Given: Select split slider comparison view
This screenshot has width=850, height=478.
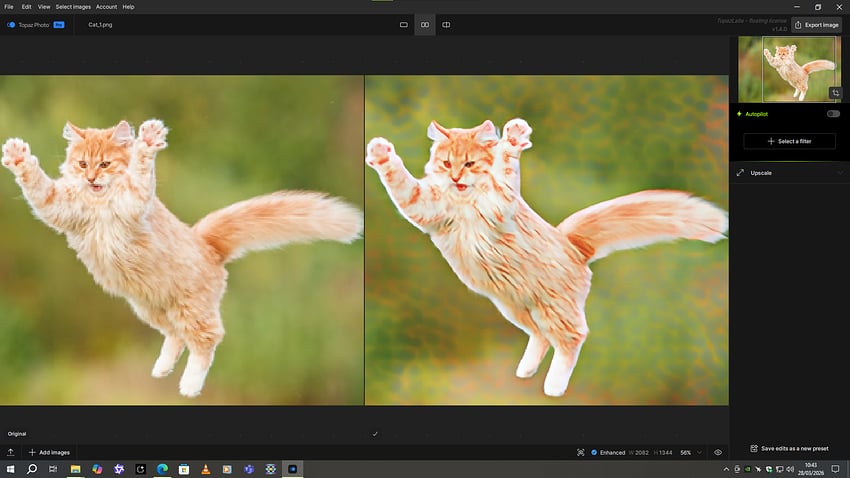Looking at the screenshot, I should [x=446, y=24].
